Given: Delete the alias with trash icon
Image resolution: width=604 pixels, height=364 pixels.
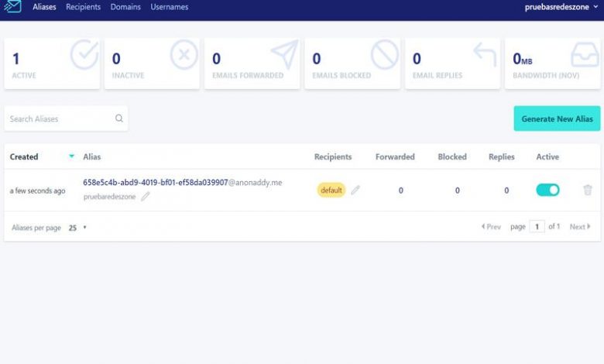Looking at the screenshot, I should tap(588, 190).
